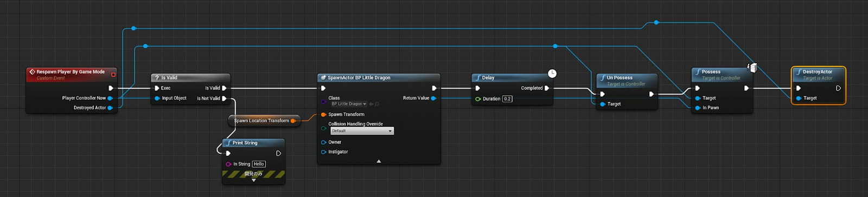This screenshot has width=868, height=197.
Task: Click the reroute node above Is Valid node
Action: tap(145, 47)
